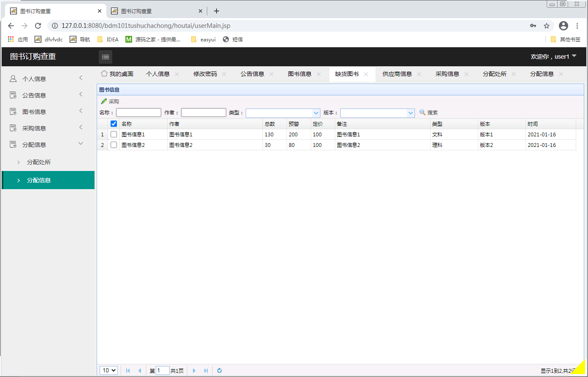The height and width of the screenshot is (377, 588).
Task: Select the second browser tab 图书订购查重
Action: pos(156,11)
